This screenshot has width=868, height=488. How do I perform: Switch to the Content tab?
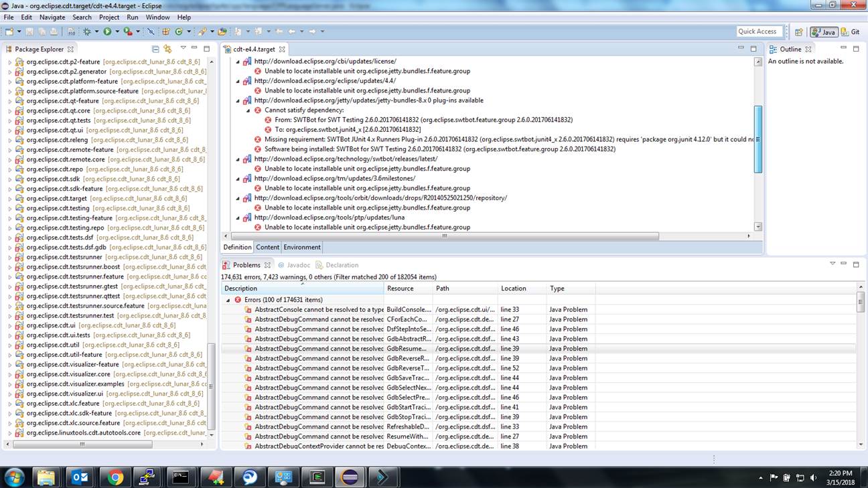267,247
